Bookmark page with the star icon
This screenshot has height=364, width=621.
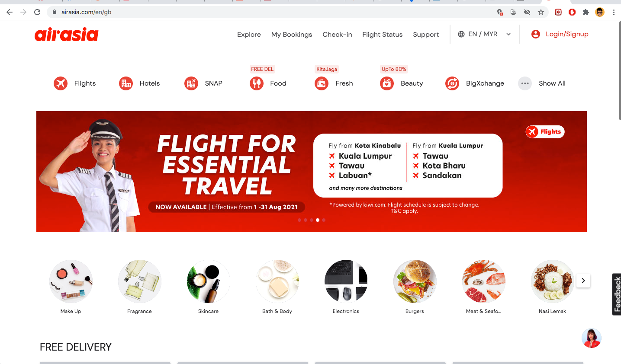tap(541, 12)
